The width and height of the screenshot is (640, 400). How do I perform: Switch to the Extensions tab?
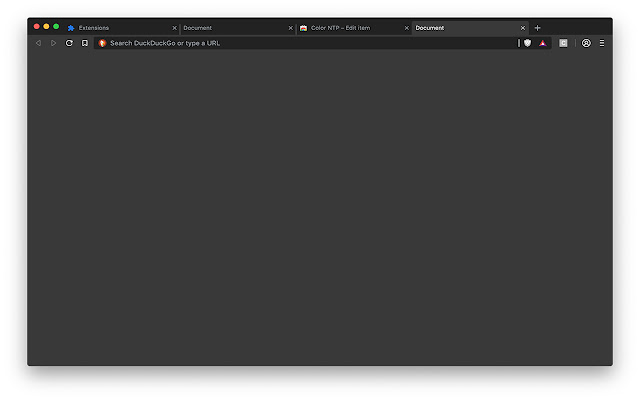(122, 28)
